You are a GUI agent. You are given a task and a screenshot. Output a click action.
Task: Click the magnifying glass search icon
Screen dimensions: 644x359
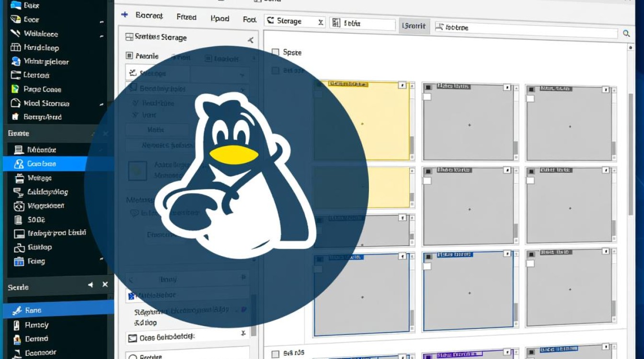coord(626,33)
